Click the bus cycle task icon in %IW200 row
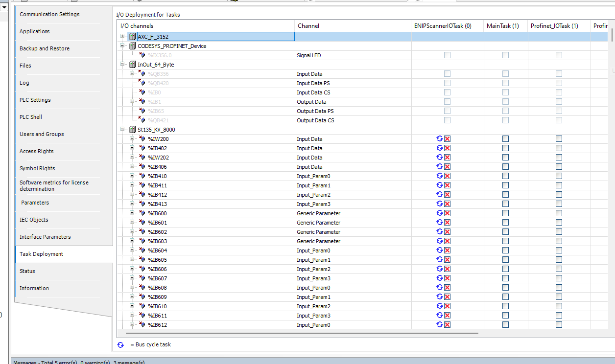Image resolution: width=615 pixels, height=364 pixels. [x=440, y=138]
